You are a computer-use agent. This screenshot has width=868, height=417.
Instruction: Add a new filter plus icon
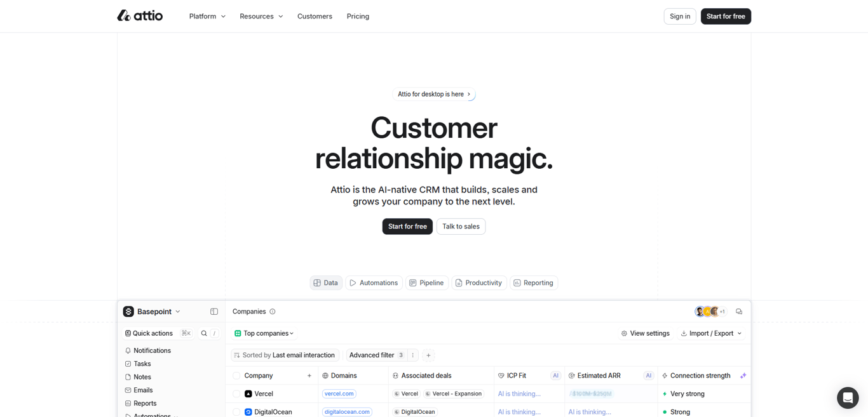pyautogui.click(x=428, y=355)
